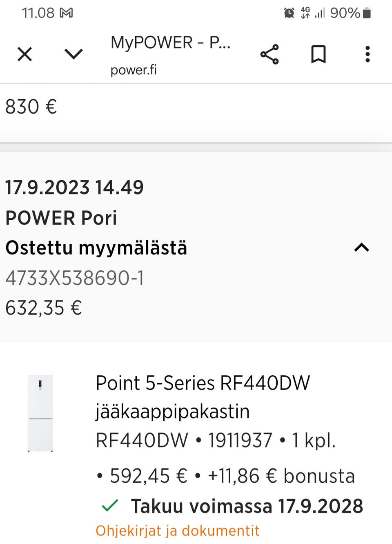Tap the share icon
The image size is (392, 544).
coord(269,54)
